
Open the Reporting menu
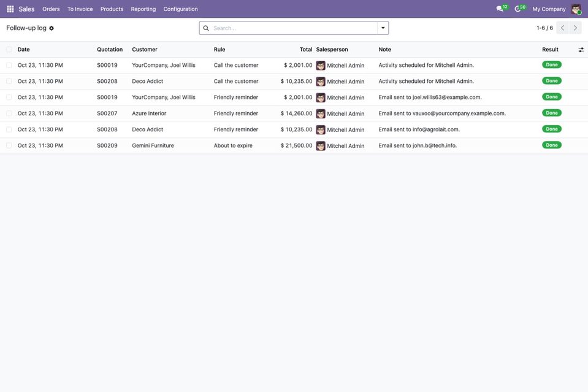pos(143,9)
